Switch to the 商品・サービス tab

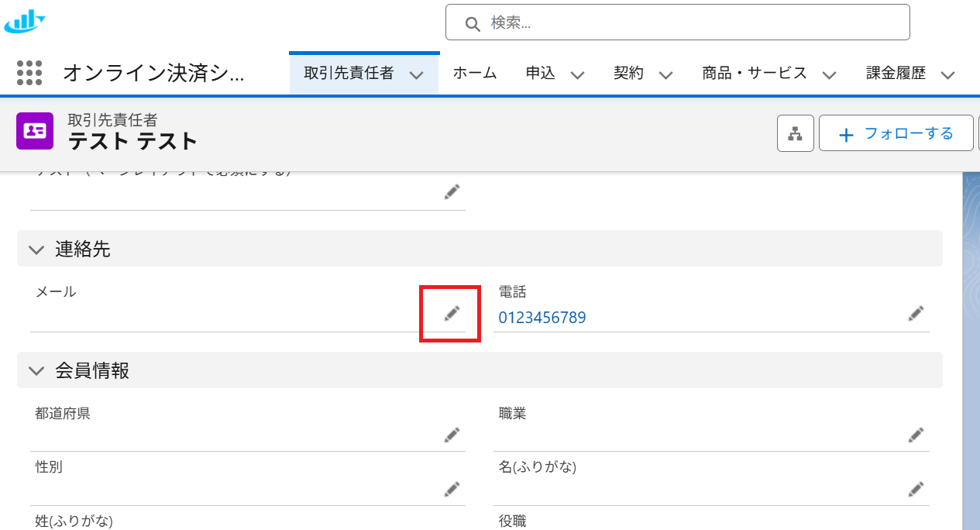click(754, 74)
